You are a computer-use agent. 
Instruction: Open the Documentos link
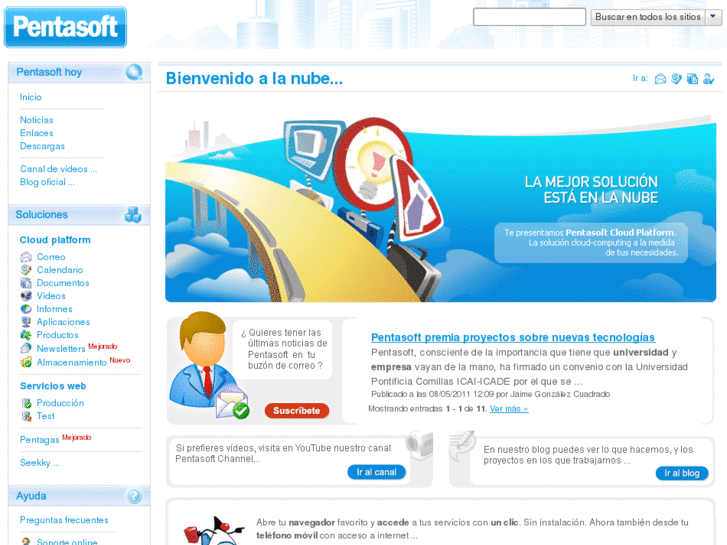[63, 283]
